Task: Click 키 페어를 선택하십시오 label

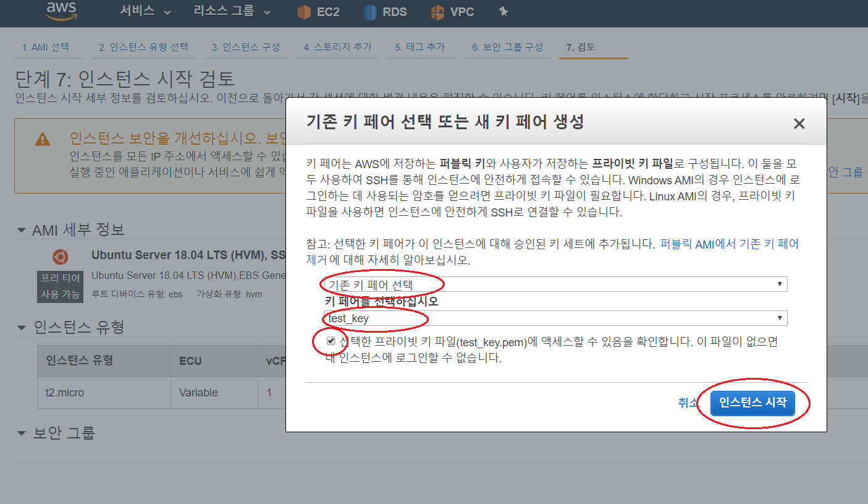Action: click(x=382, y=302)
